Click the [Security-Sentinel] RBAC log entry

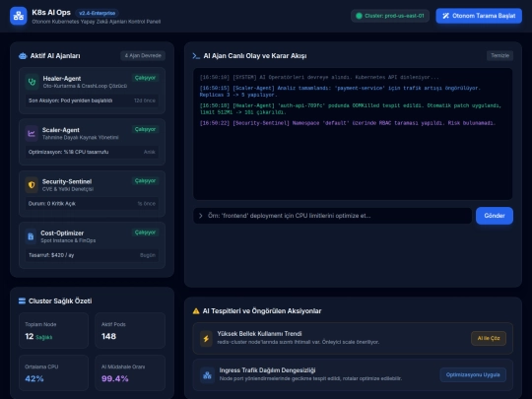348,123
